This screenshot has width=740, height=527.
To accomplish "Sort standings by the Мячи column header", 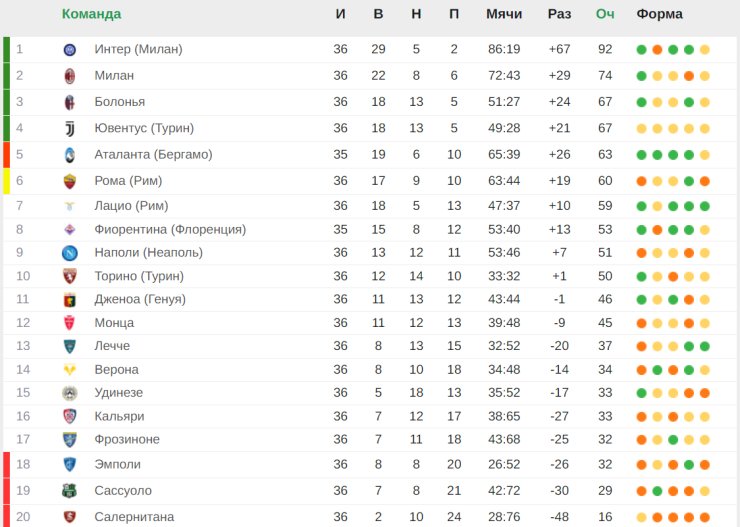I will [504, 14].
